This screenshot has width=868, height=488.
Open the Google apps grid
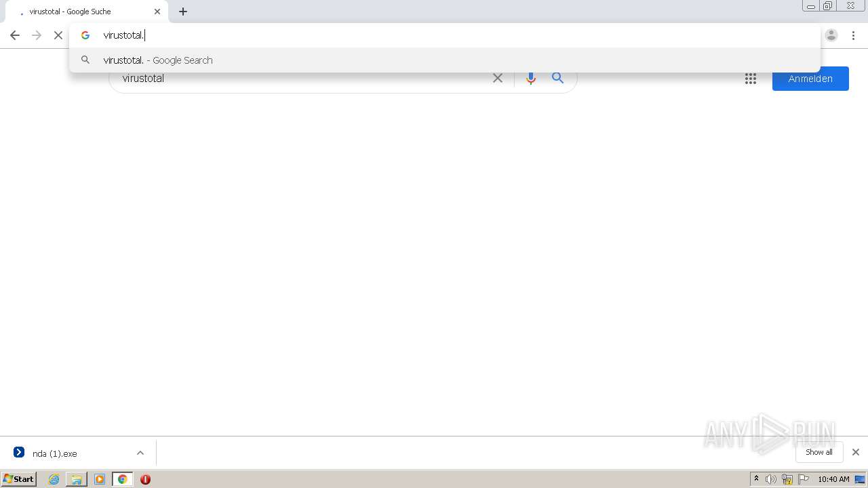(x=751, y=79)
